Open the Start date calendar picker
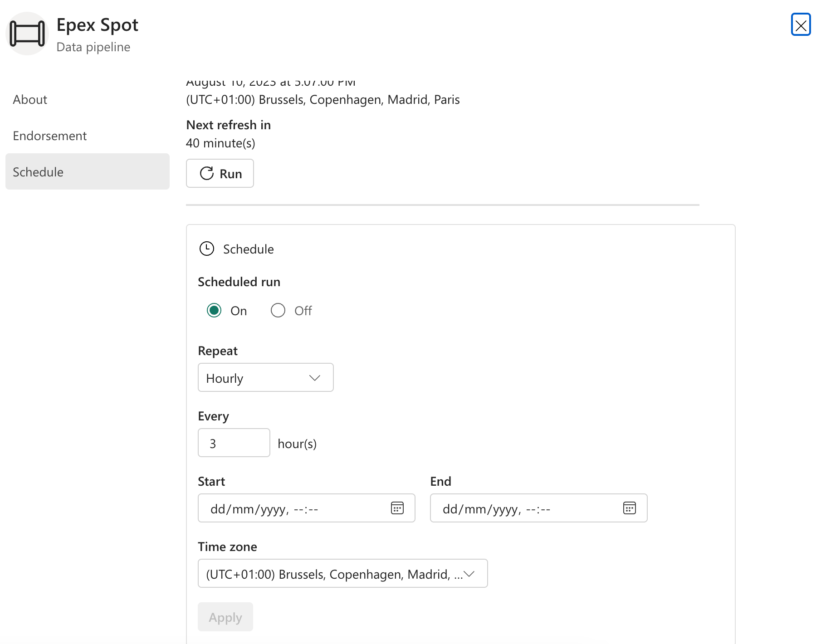The height and width of the screenshot is (644, 821). point(397,508)
